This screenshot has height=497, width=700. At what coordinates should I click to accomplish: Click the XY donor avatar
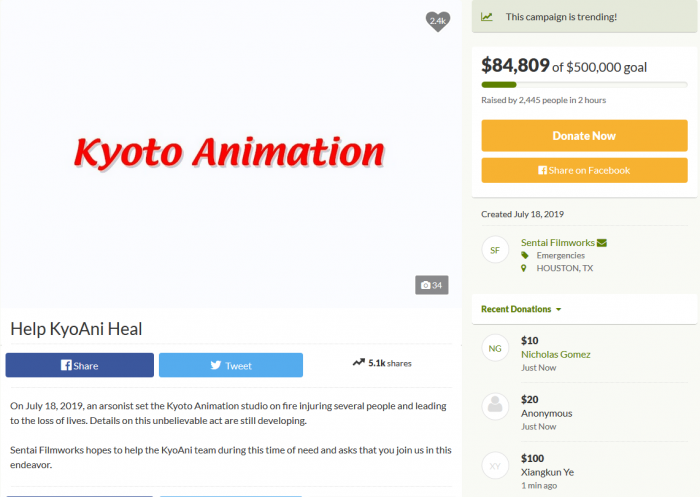coord(494,464)
